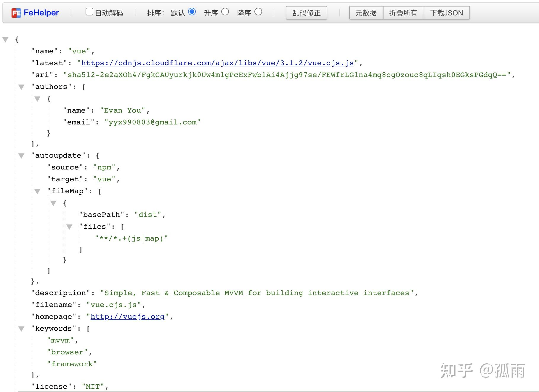This screenshot has height=392, width=539.
Task: Click the "license" key
Action: click(52, 386)
